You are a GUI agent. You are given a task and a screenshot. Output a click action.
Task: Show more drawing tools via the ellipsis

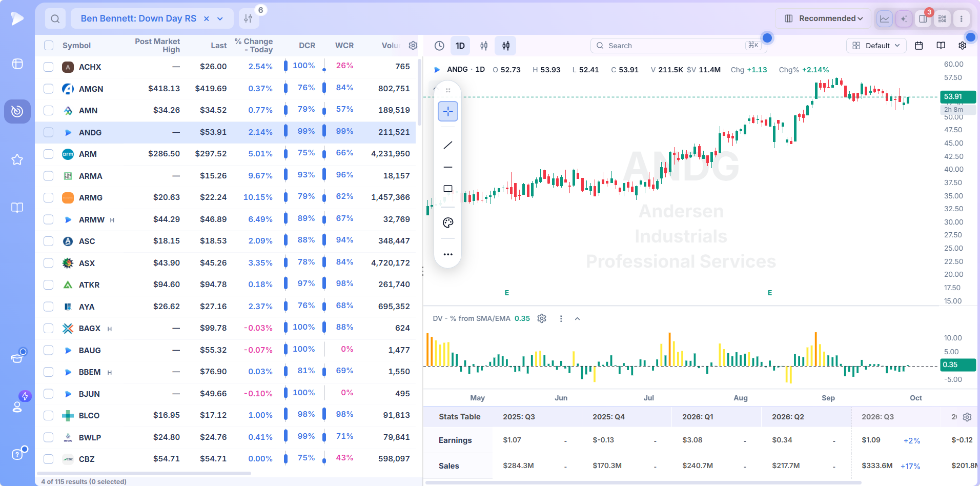[x=448, y=254]
